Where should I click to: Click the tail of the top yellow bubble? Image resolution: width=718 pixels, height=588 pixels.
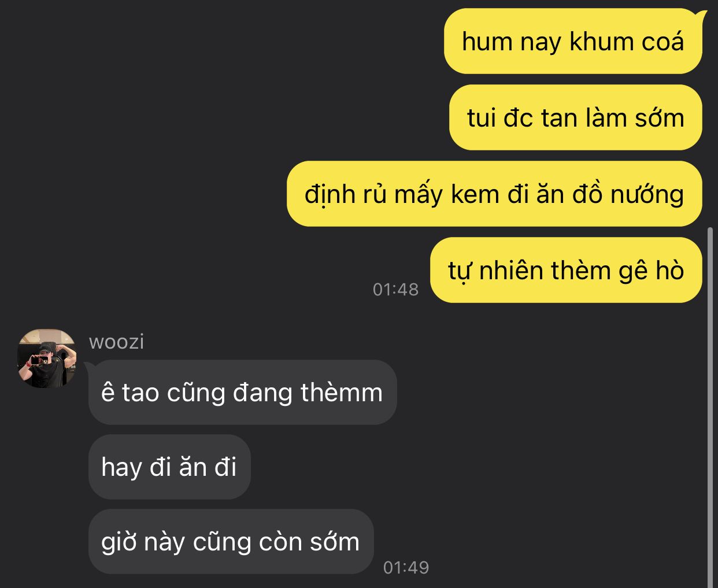pyautogui.click(x=701, y=16)
